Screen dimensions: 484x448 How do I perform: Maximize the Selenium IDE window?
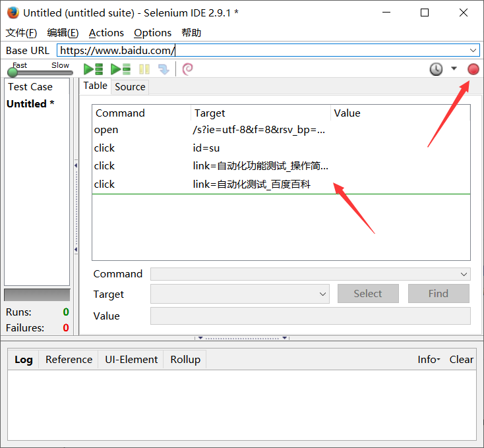[425, 13]
